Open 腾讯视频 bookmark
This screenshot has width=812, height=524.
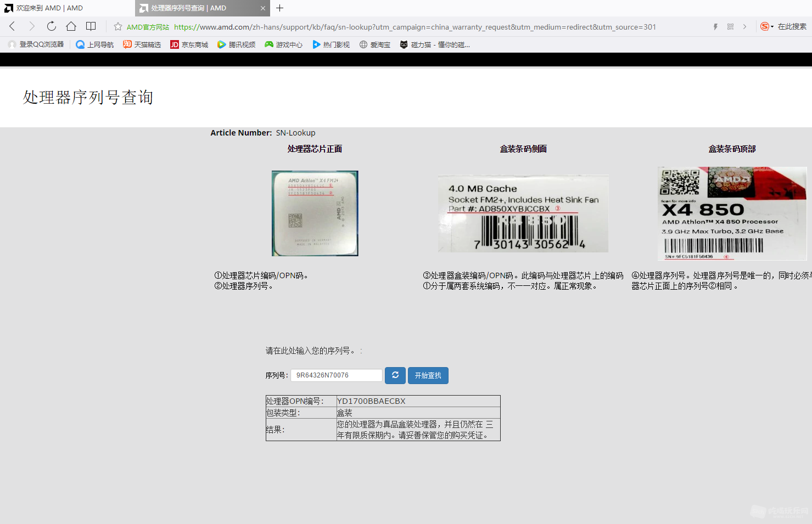236,44
